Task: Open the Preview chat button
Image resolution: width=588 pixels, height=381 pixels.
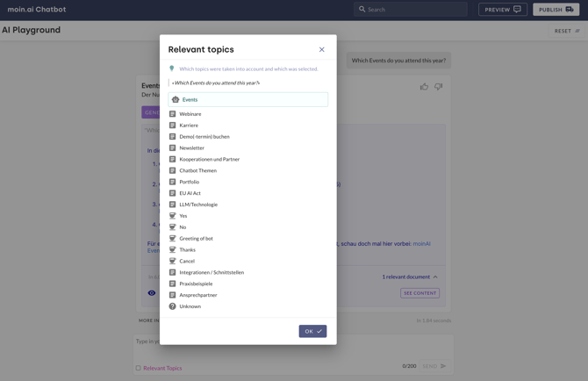Action: pyautogui.click(x=503, y=10)
